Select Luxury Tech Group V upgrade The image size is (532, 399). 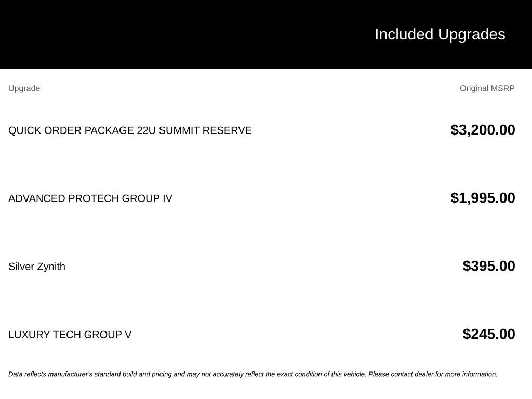70,335
